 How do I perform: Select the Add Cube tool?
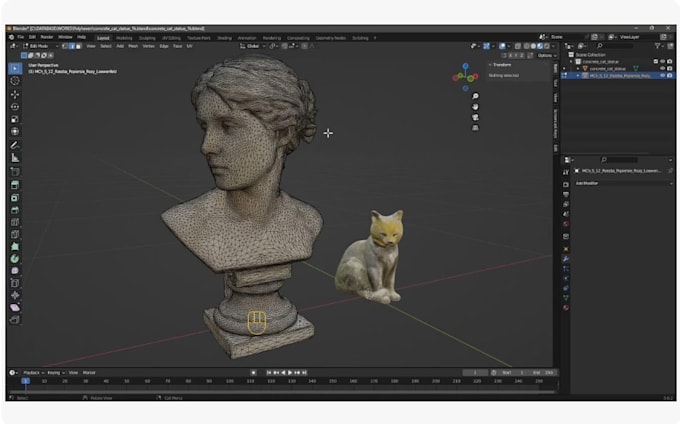[x=15, y=172]
